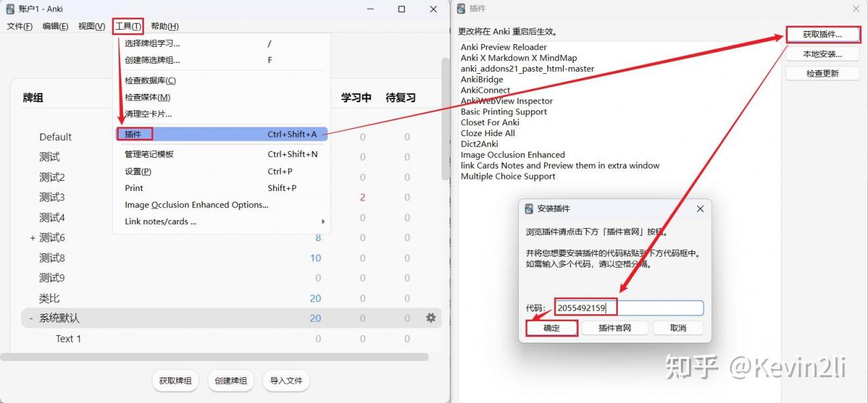Open 设置(P) from the Tools menu
This screenshot has height=403, width=868.
[221, 171]
